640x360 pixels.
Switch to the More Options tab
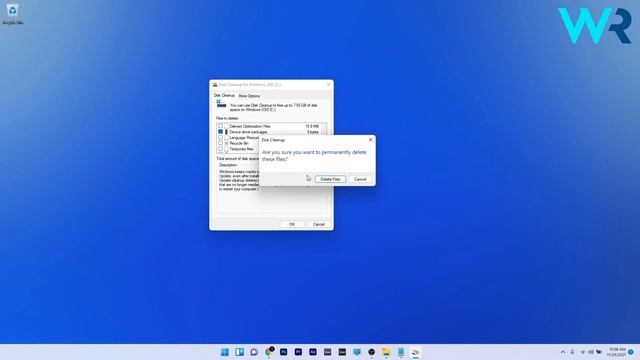click(249, 96)
